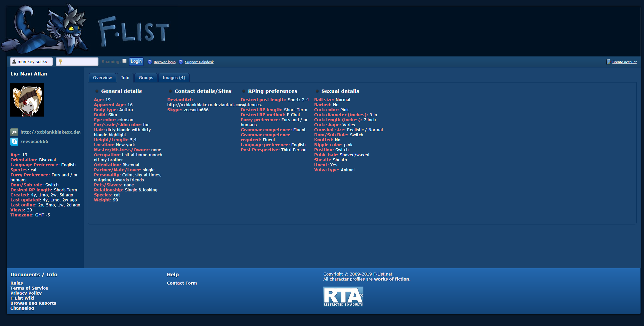
Task: Click the Support Helpdesk help icon
Action: [x=181, y=62]
